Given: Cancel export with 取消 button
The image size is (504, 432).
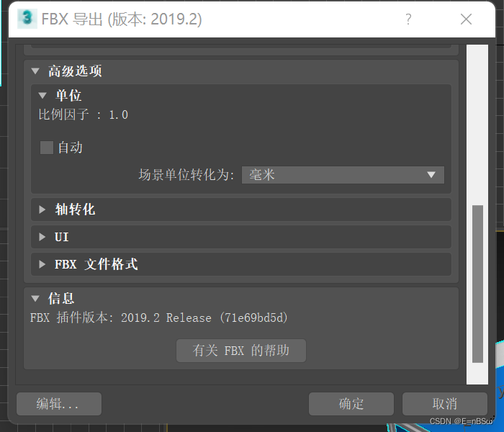Looking at the screenshot, I should [445, 404].
